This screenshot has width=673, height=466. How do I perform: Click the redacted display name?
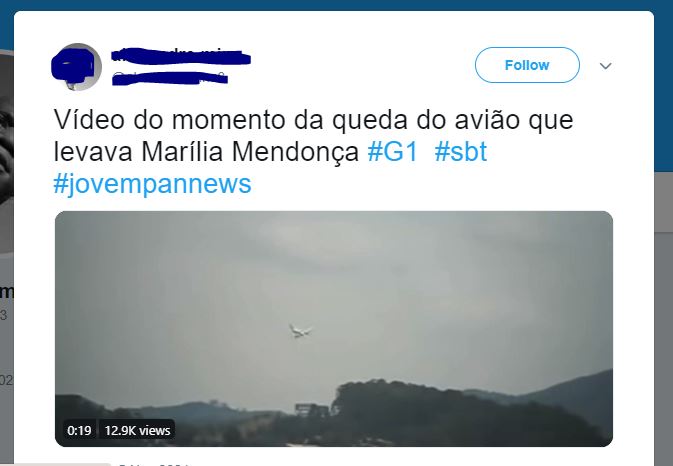[x=181, y=57]
